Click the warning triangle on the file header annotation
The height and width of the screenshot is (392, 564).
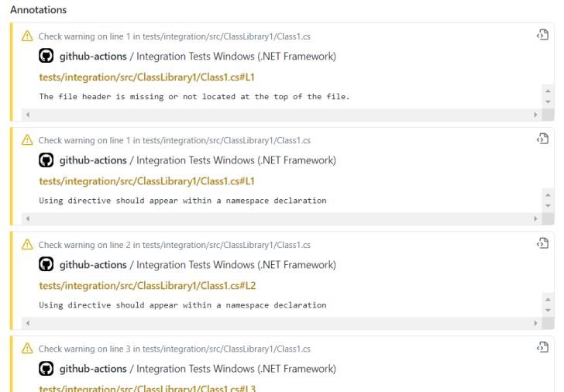pyautogui.click(x=27, y=36)
